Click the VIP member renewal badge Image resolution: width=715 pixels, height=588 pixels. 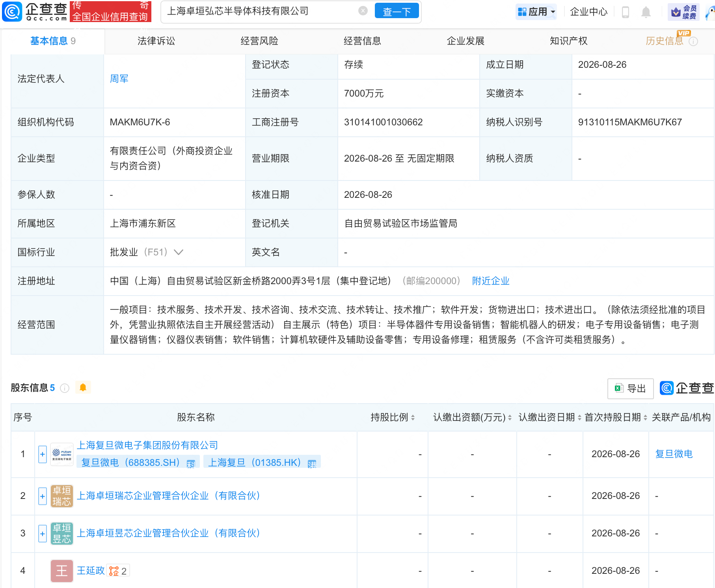683,12
